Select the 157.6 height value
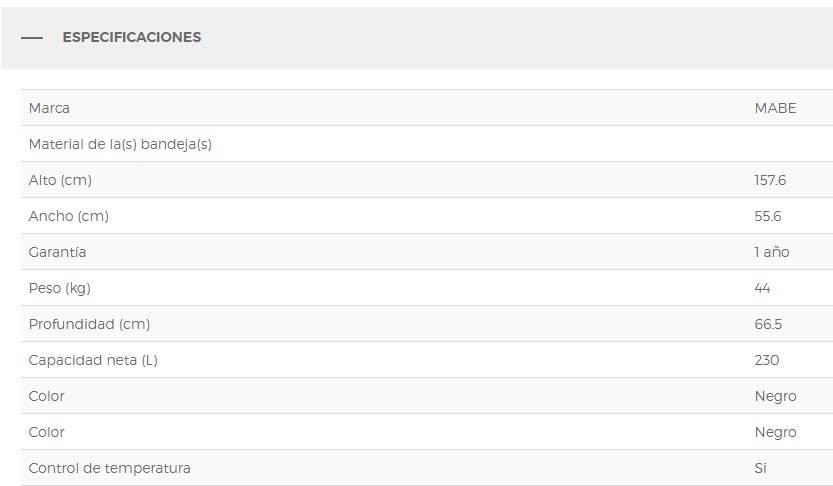Image resolution: width=833 pixels, height=486 pixels. [770, 180]
